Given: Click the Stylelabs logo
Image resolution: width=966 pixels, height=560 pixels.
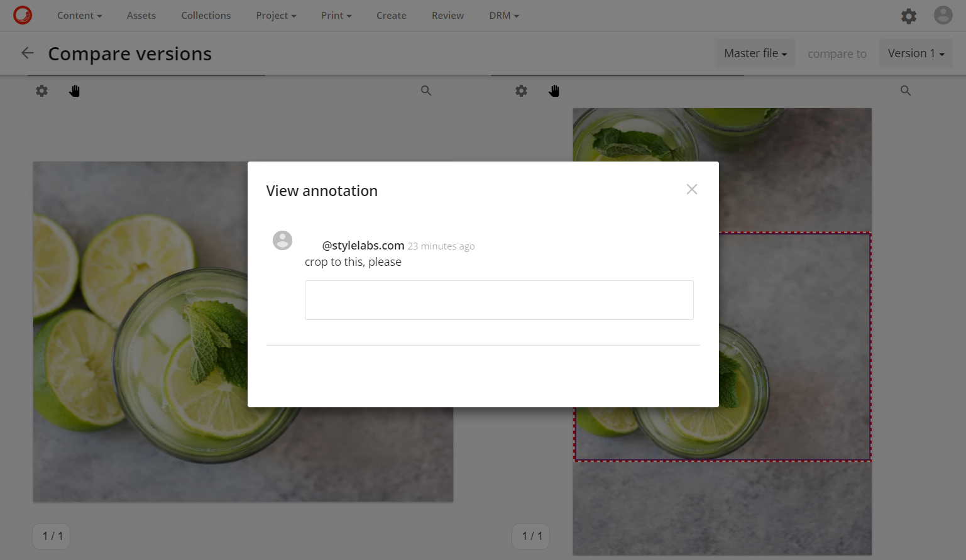Looking at the screenshot, I should (x=23, y=15).
